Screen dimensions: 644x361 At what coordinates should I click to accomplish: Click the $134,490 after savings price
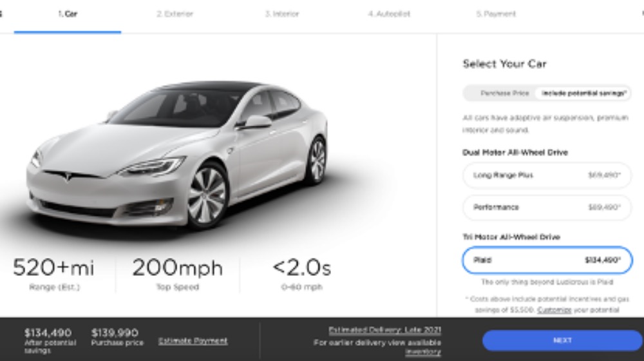click(48, 333)
